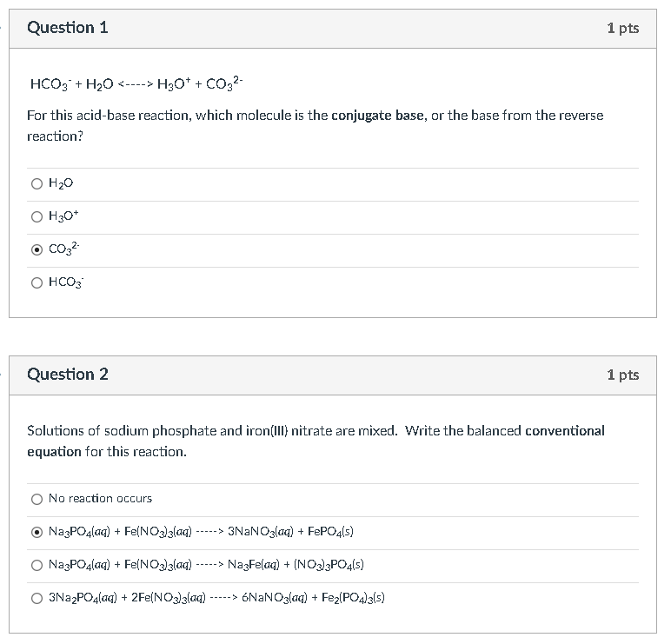
Task: Pick the radio for 6NaNO3 + Fe2(PO4)3 equation
Action: click(x=37, y=598)
